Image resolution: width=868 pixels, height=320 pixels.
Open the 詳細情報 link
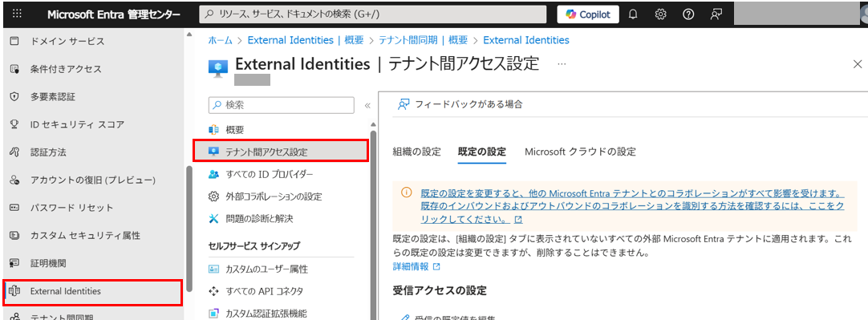(416, 266)
